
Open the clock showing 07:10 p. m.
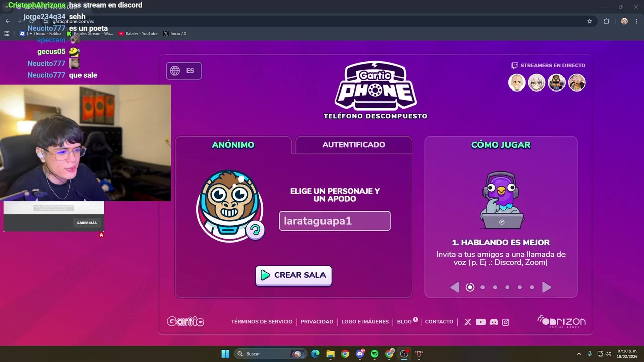[627, 354]
